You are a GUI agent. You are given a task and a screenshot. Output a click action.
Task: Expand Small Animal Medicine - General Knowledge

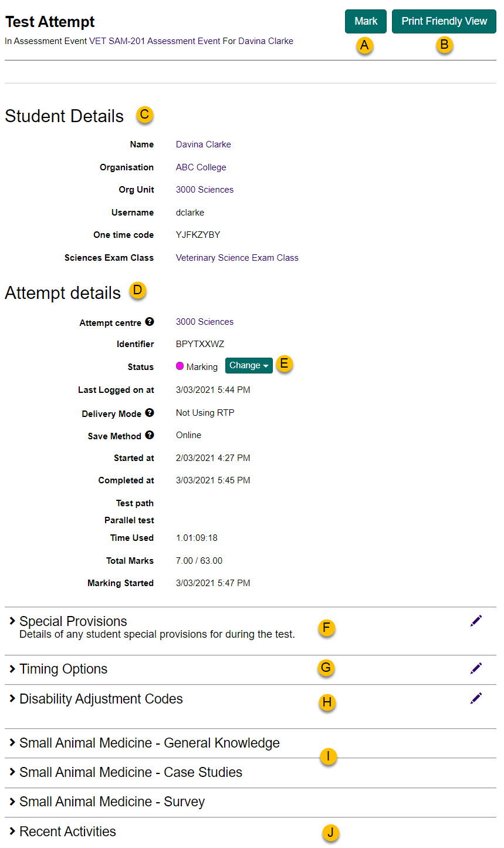tap(149, 743)
